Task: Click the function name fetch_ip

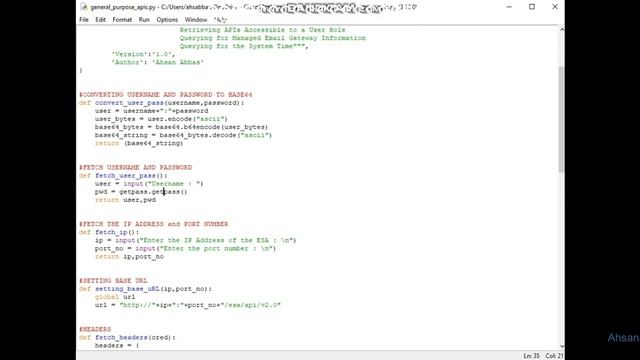Action: 111,232
